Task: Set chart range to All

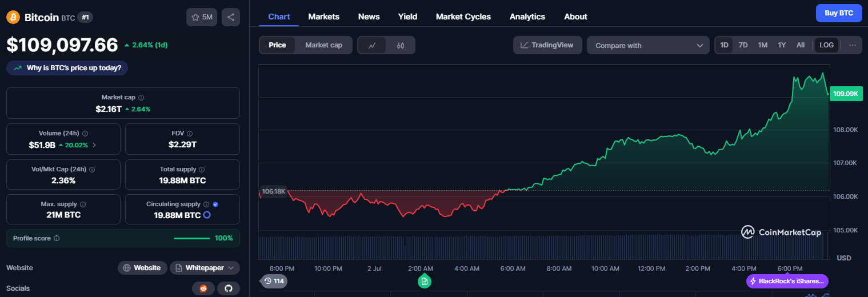Action: [801, 45]
